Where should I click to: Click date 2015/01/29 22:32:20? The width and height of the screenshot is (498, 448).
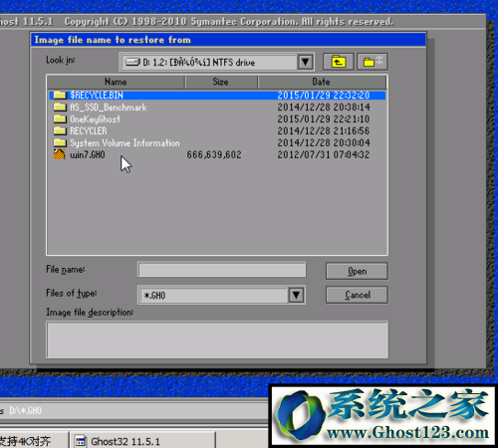click(x=324, y=96)
